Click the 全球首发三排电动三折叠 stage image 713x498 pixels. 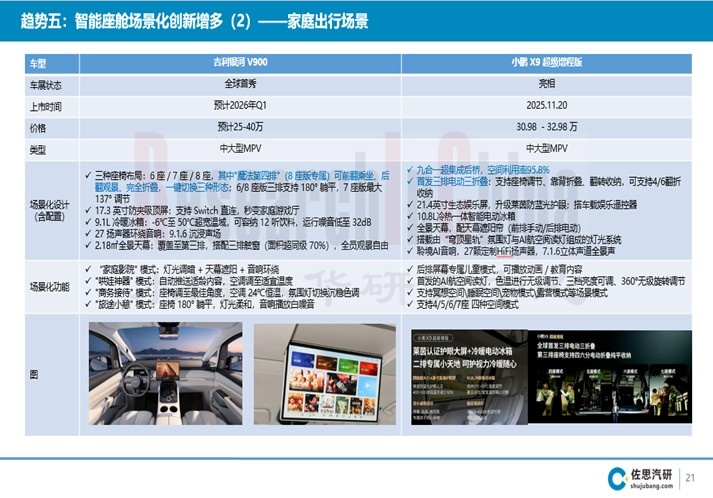610,377
